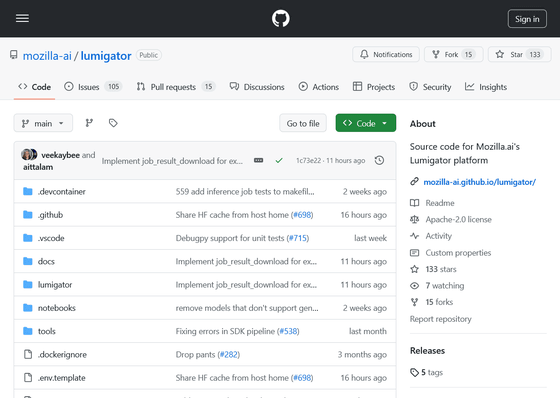Viewport: 560px width, 398px height.
Task: Open the .dockerignore file
Action: click(x=62, y=354)
